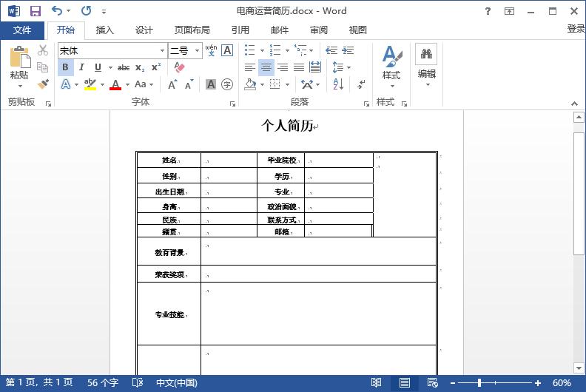Image resolution: width=586 pixels, height=392 pixels.
Task: Toggle character shading A button
Action: (211, 84)
